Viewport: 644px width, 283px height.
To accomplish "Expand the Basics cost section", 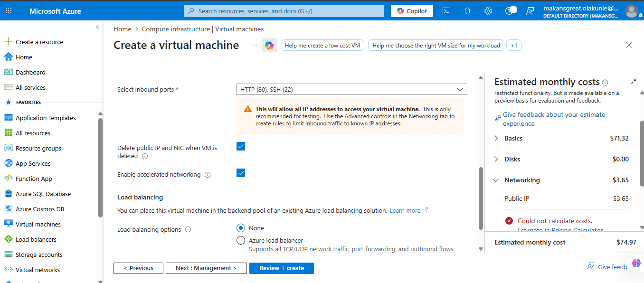I will [x=496, y=138].
